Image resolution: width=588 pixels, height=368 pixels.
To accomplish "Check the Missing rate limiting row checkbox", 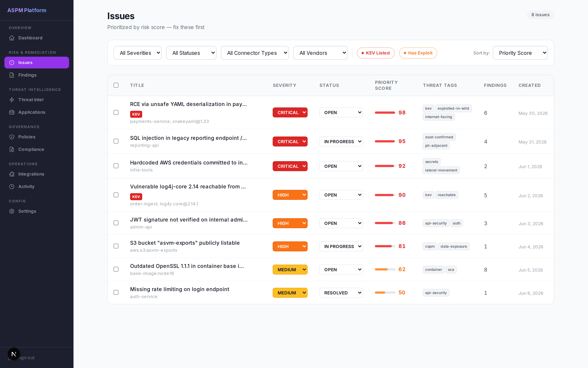I will pos(116,292).
